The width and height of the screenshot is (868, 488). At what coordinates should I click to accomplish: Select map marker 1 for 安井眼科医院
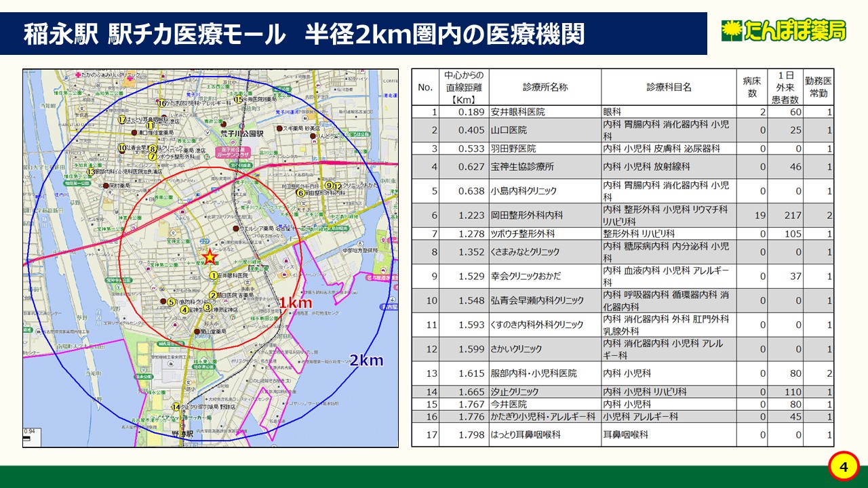click(213, 276)
